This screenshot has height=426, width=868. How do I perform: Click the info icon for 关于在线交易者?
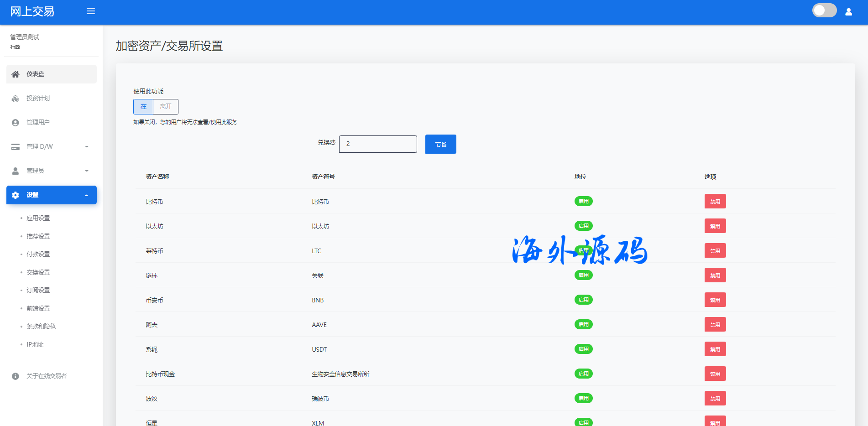click(x=16, y=376)
